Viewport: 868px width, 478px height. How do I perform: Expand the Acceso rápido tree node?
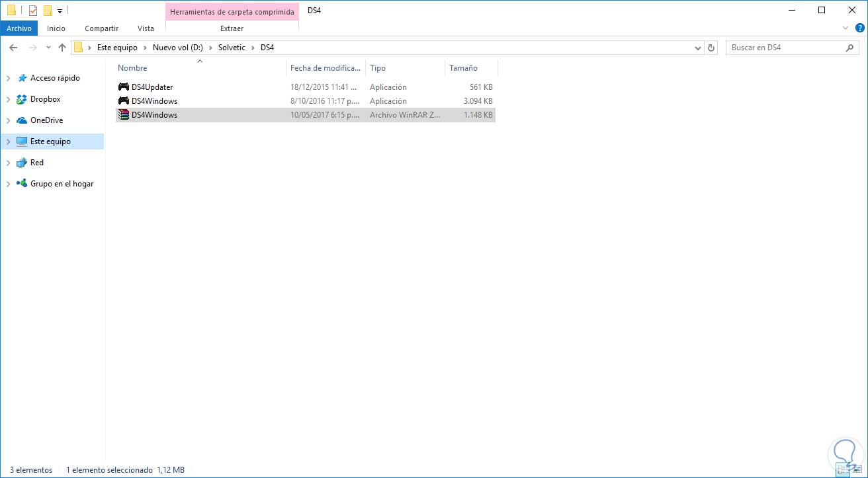coord(8,78)
